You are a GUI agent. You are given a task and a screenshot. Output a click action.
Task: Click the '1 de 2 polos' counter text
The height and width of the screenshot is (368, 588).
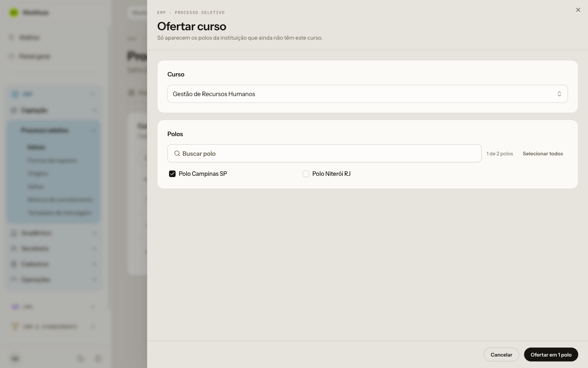point(499,154)
